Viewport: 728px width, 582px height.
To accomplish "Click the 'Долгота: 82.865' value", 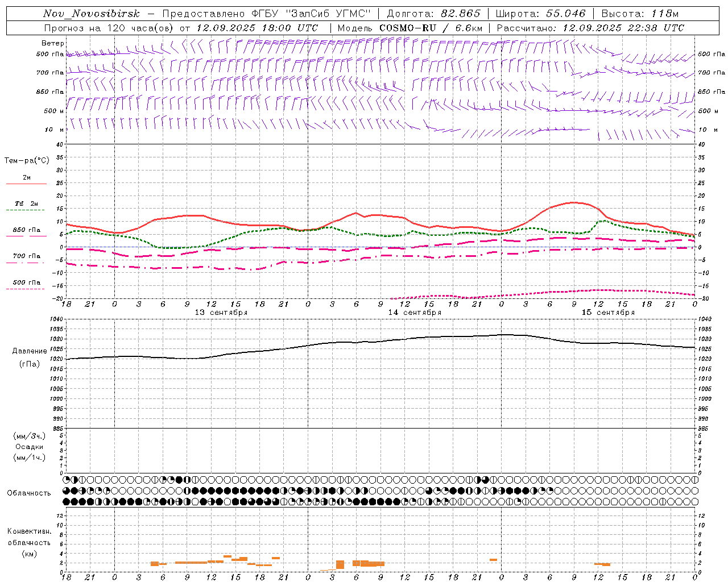I will (433, 14).
